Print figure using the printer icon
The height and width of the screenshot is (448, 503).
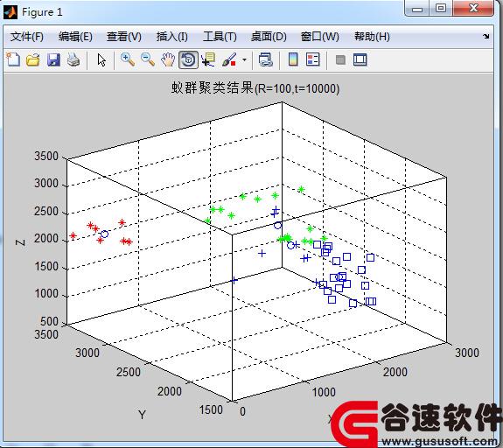pos(73,59)
